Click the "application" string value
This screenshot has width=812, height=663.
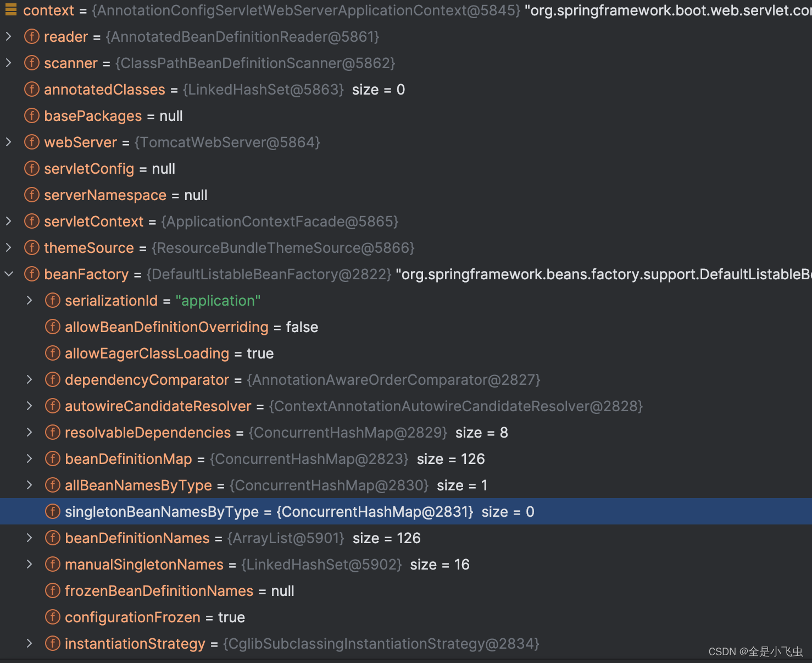(218, 301)
